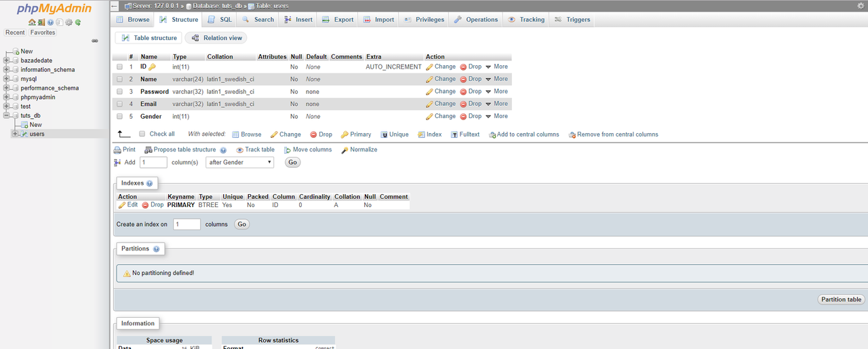The image size is (868, 349).
Task: Open the More dropdown in ID row
Action: [x=497, y=67]
